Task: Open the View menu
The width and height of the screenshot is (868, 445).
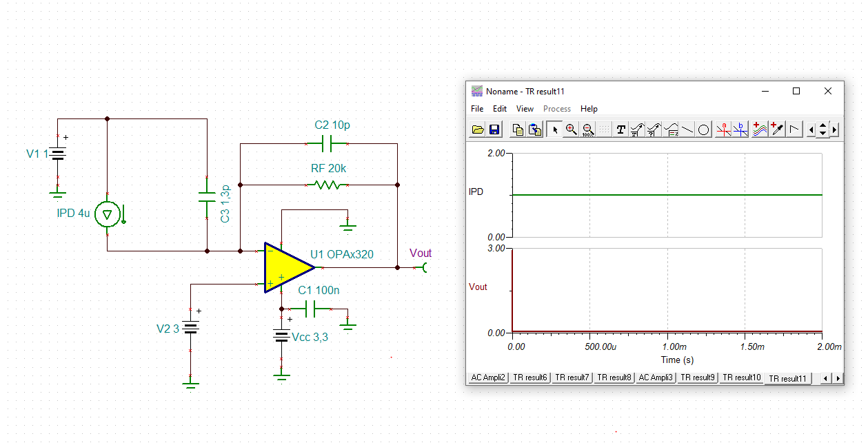Action: click(x=525, y=109)
